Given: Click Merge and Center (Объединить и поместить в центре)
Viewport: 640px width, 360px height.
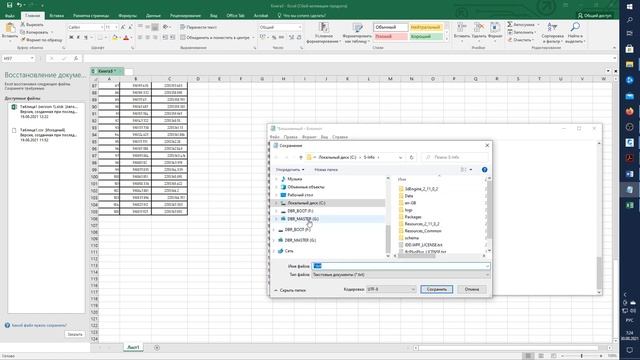Looking at the screenshot, I should [x=215, y=38].
